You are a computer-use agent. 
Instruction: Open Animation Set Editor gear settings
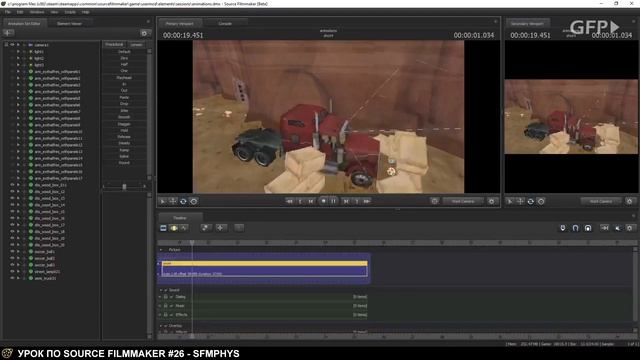coord(144,33)
